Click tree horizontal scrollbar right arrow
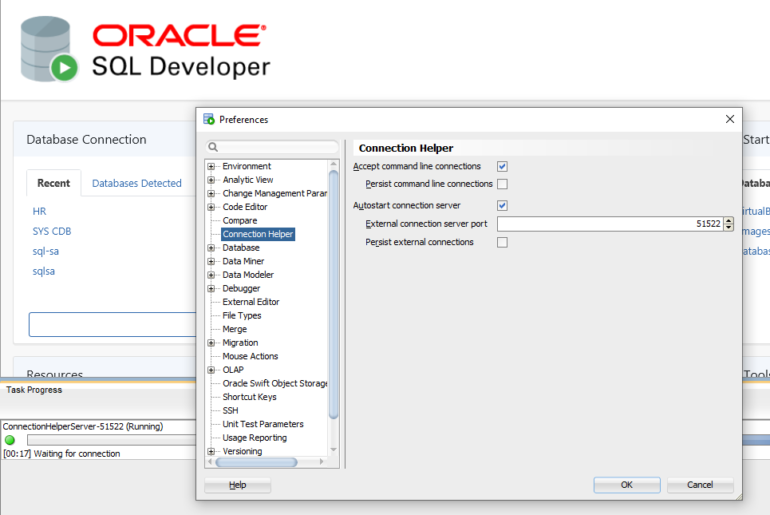770x515 pixels. click(x=322, y=462)
